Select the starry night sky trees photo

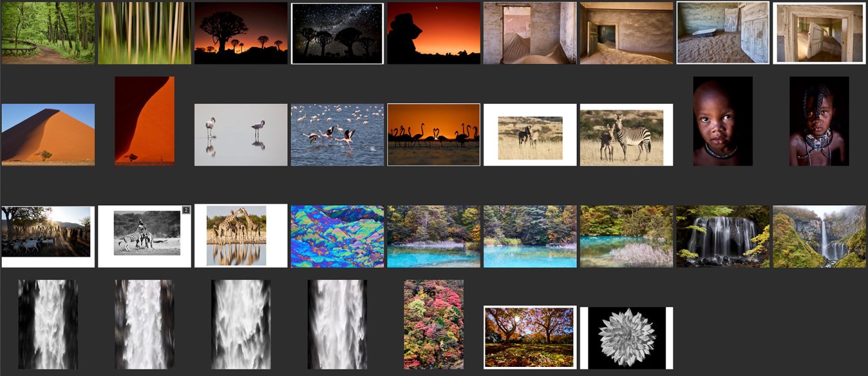pyautogui.click(x=338, y=33)
